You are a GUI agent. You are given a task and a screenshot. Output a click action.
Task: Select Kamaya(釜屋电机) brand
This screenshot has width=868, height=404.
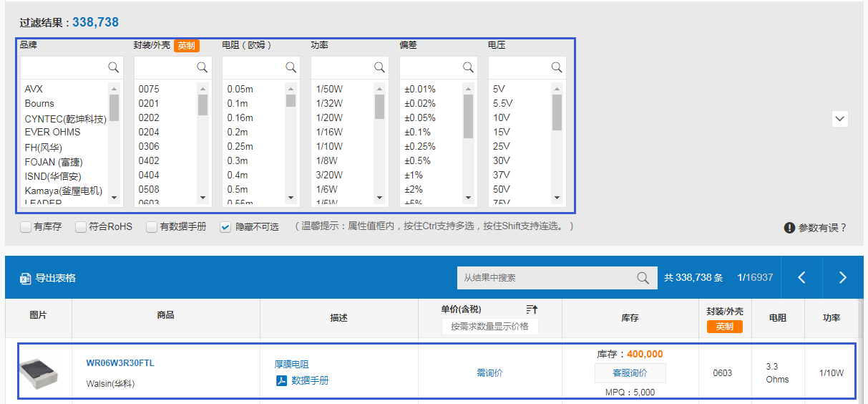64,191
